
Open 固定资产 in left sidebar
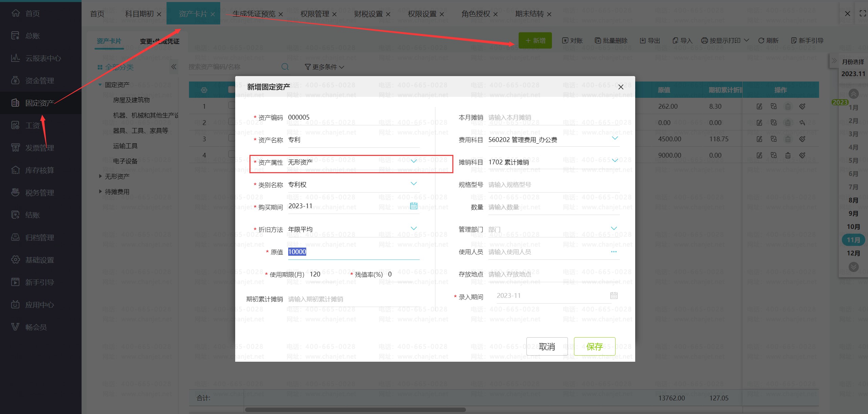tap(39, 103)
